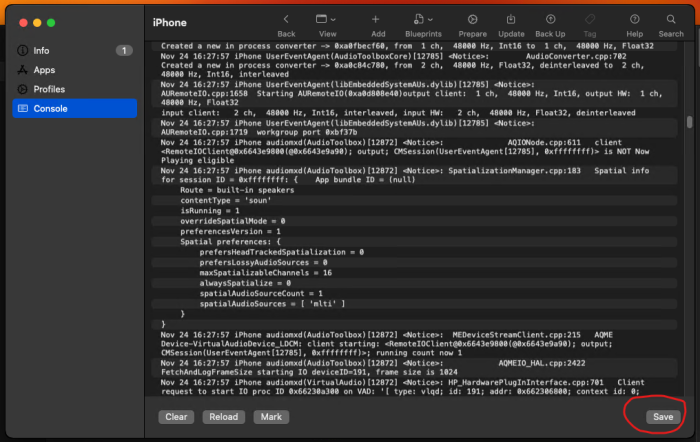This screenshot has height=442, width=700.
Task: Expand the View dropdown chevron
Action: tap(333, 20)
